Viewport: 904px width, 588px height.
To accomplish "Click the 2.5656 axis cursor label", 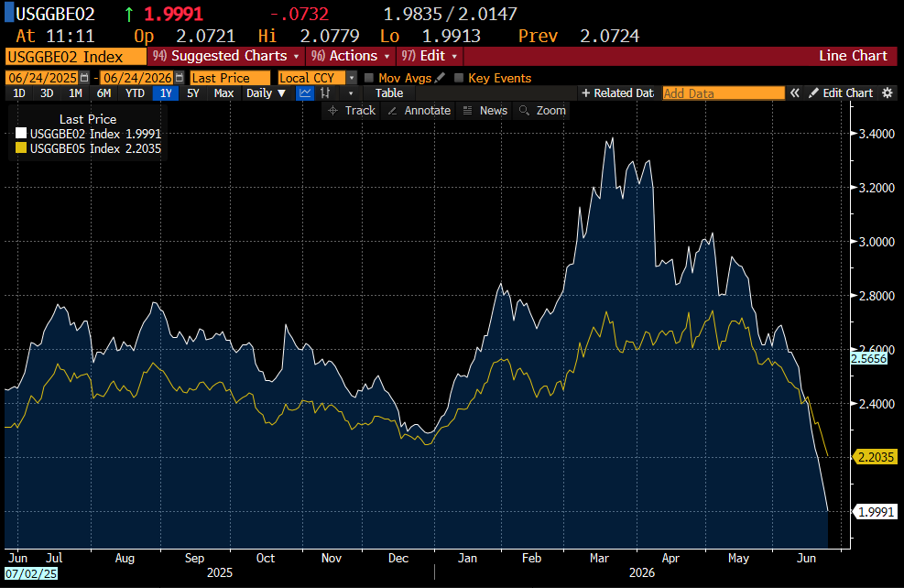I will (869, 358).
